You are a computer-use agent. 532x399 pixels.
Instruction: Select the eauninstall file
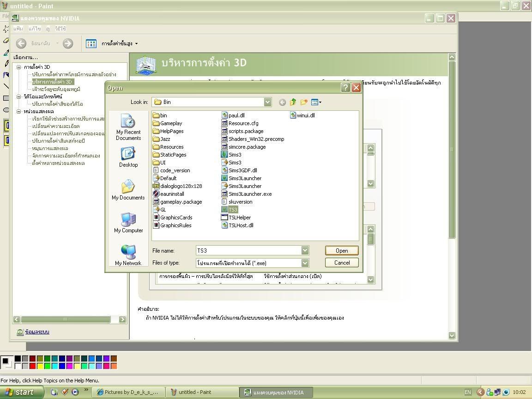pyautogui.click(x=169, y=194)
